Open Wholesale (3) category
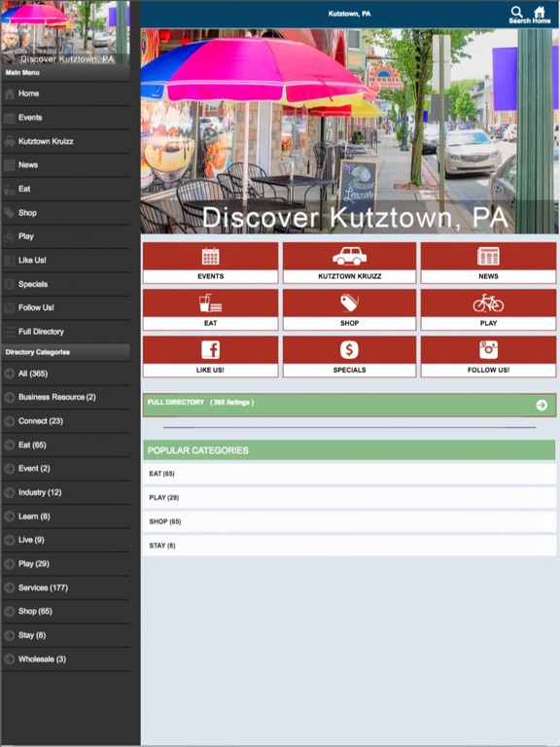Image resolution: width=560 pixels, height=747 pixels. click(65, 659)
